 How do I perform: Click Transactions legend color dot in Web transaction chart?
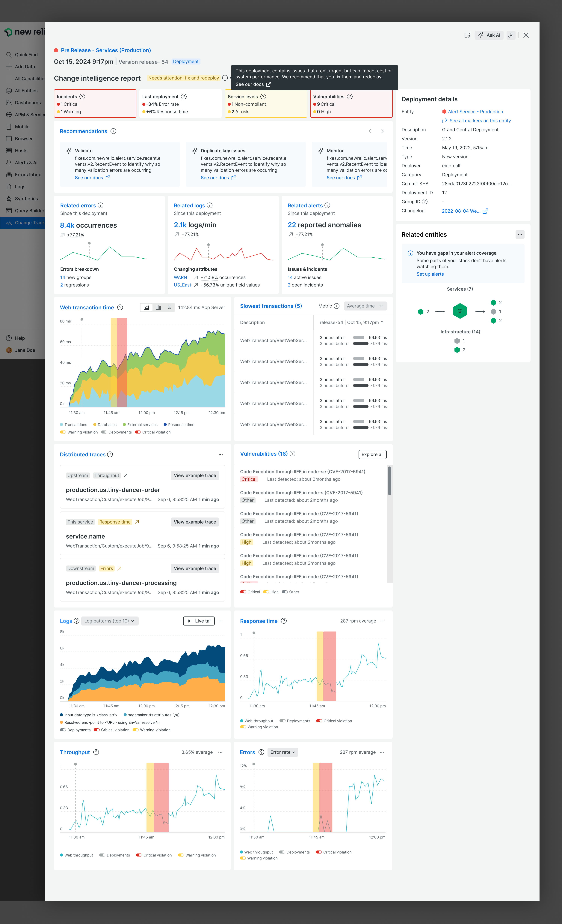point(61,425)
